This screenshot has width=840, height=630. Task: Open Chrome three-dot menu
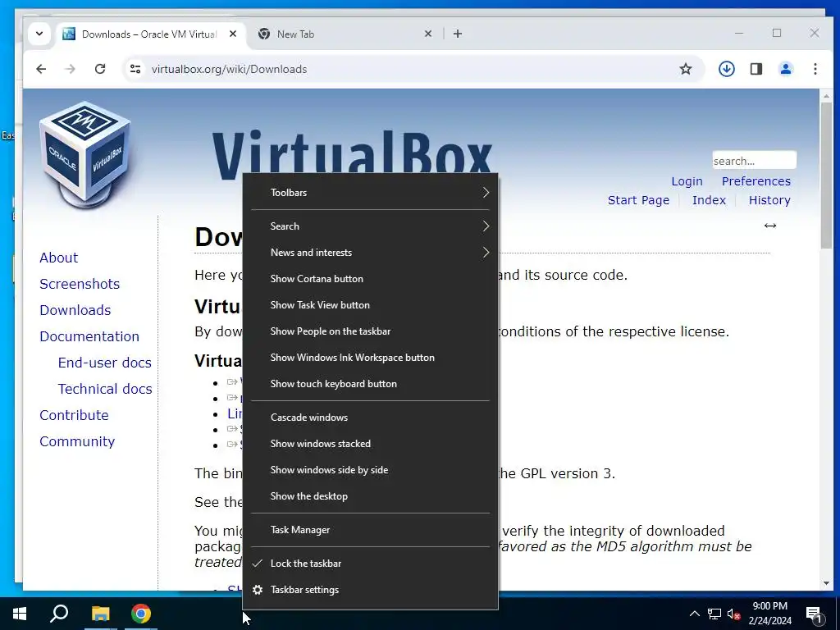pyautogui.click(x=815, y=69)
